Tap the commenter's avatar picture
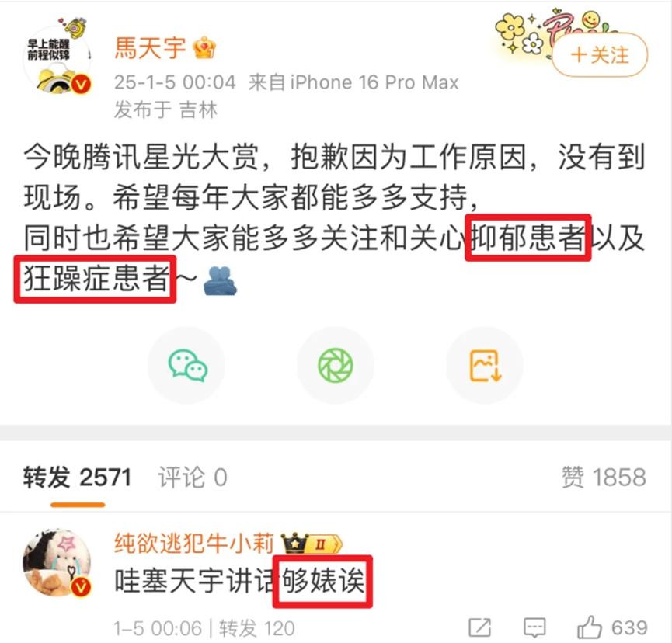 57,562
